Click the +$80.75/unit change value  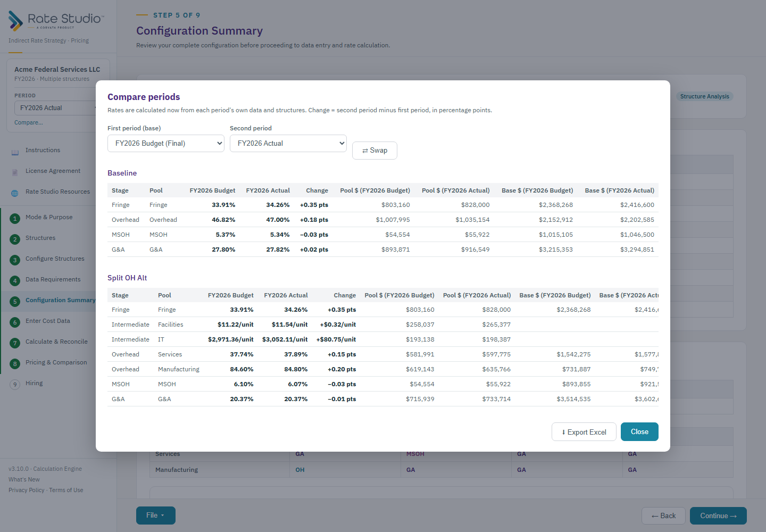pyautogui.click(x=336, y=339)
